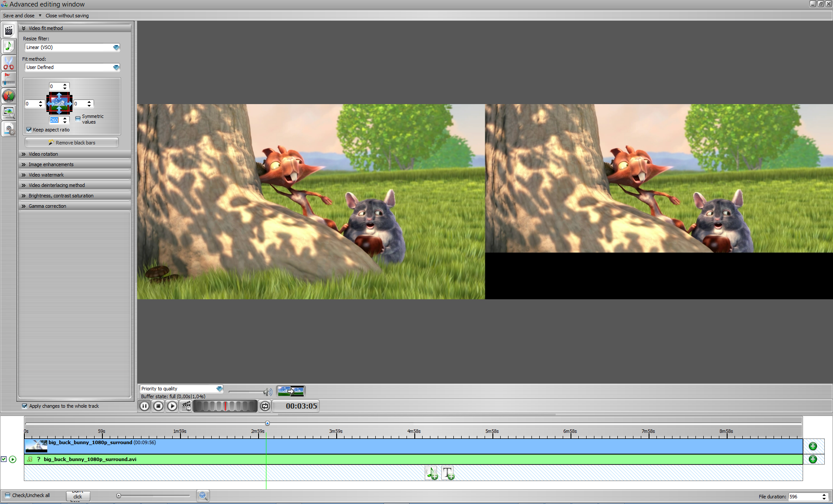Add a subtitle track with T-plus icon
This screenshot has height=504, width=833.
click(x=448, y=473)
